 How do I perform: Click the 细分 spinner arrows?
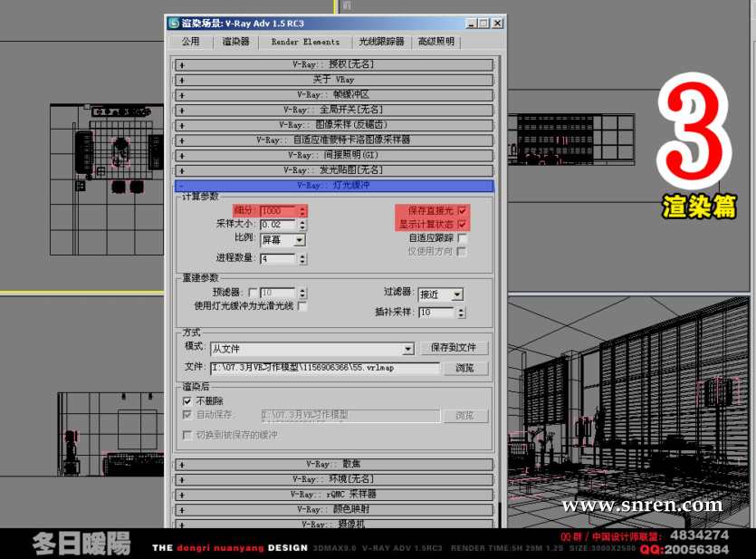coord(302,211)
